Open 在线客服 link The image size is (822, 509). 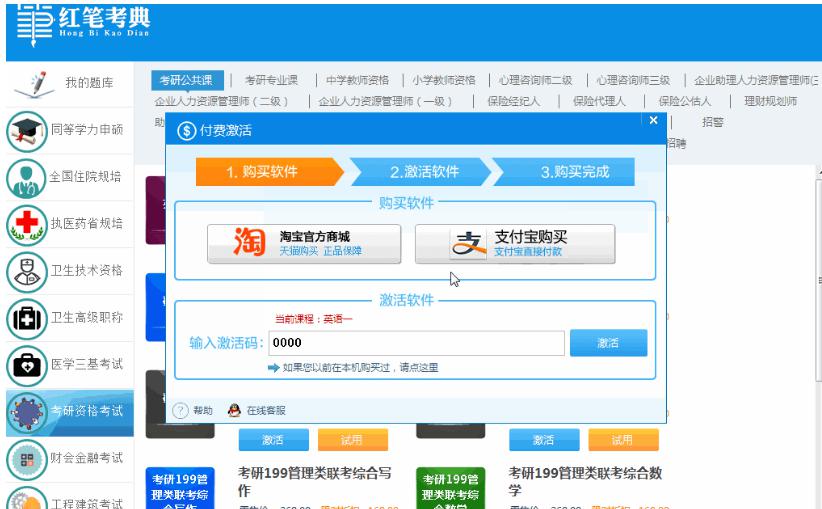266,410
